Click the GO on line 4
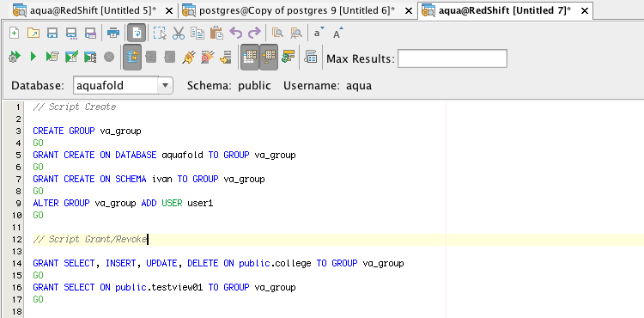644x318 pixels. pyautogui.click(x=38, y=143)
